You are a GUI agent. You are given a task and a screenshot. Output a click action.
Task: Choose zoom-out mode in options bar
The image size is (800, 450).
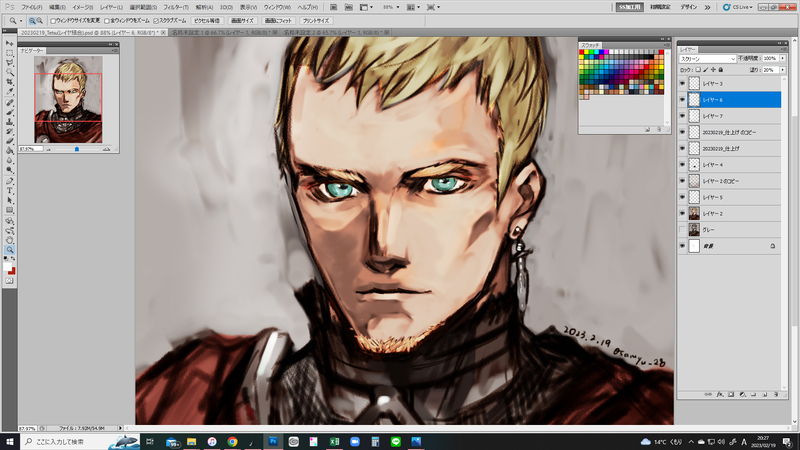[x=39, y=21]
